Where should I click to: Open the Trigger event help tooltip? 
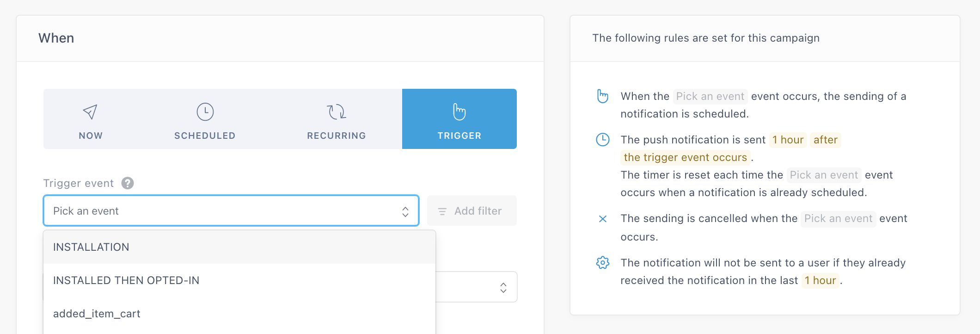(x=128, y=183)
